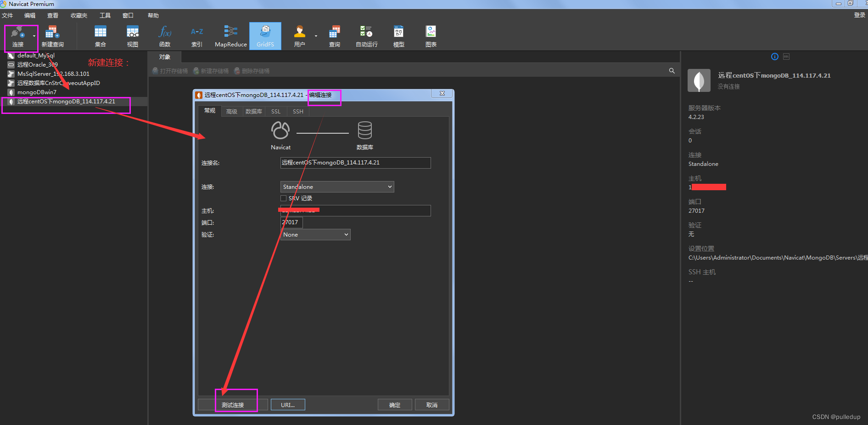Enable the SRV 记录 checkbox
Screen dimensions: 868x425
pos(283,198)
